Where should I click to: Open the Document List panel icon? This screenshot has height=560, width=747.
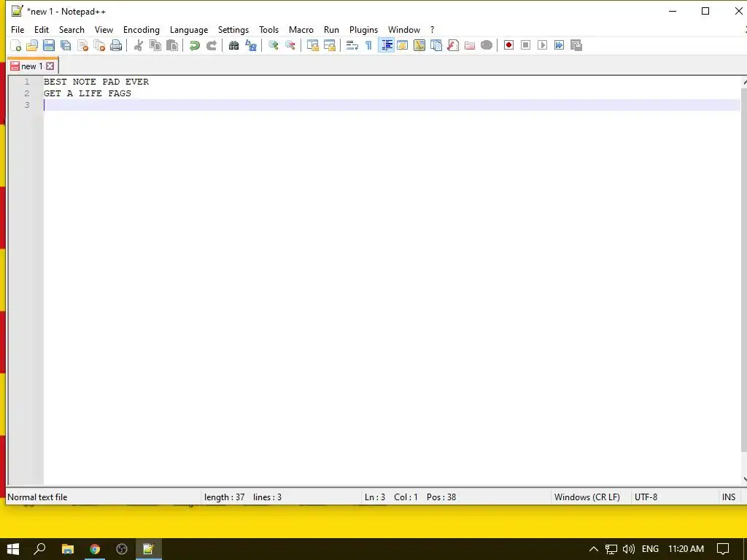tap(436, 45)
